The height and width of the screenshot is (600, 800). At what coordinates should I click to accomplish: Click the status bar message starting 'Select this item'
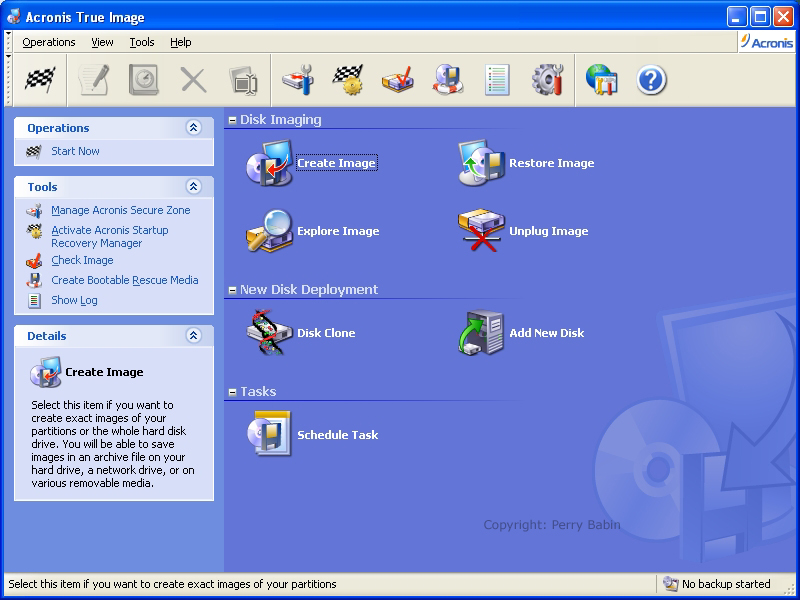coord(172,584)
